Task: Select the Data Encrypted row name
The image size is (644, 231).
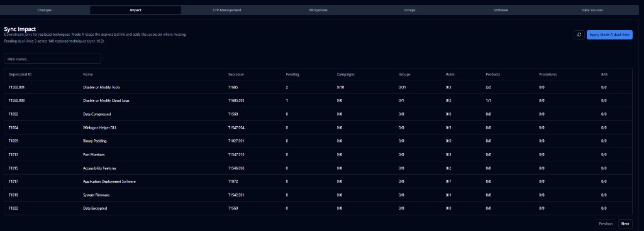Action: [x=95, y=208]
